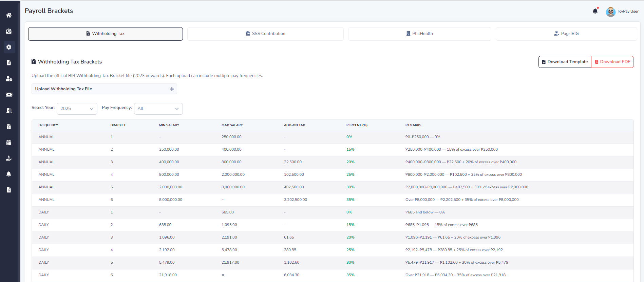
Task: Click the Download PDF button
Action: 612,62
